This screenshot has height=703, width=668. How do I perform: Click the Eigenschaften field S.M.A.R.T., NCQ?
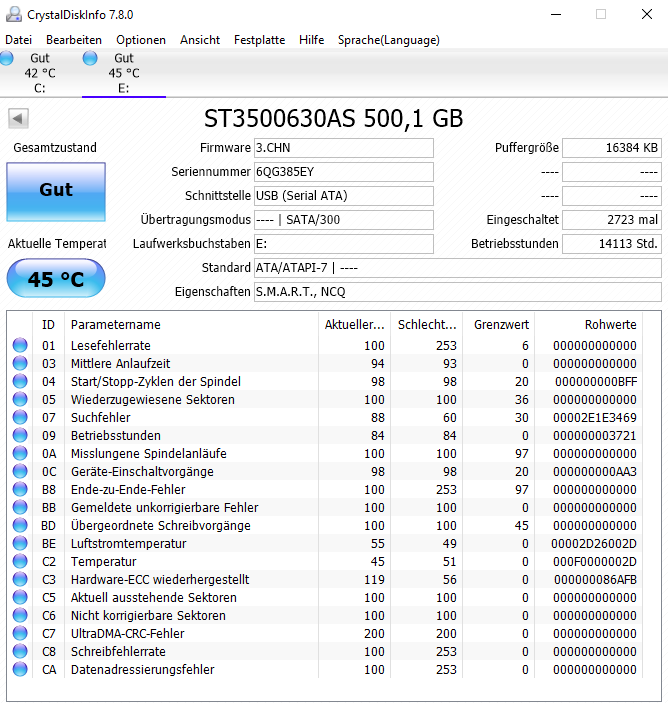point(458,292)
